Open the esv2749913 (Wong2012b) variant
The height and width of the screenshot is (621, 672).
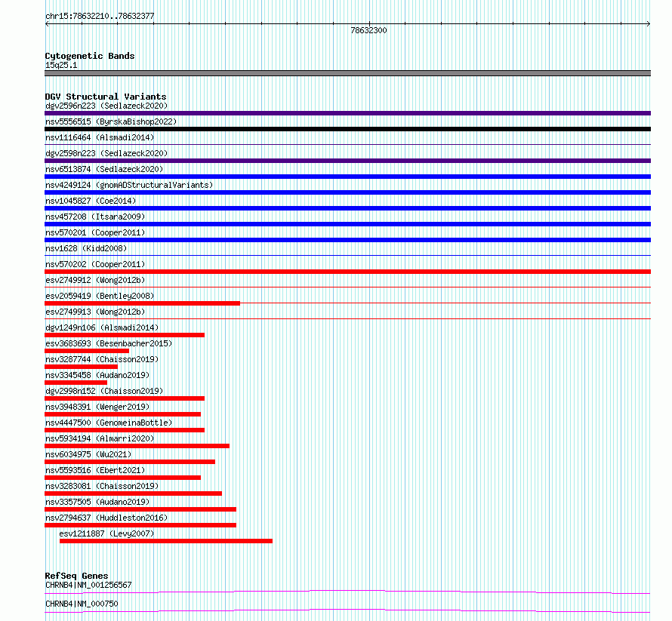tap(95, 312)
